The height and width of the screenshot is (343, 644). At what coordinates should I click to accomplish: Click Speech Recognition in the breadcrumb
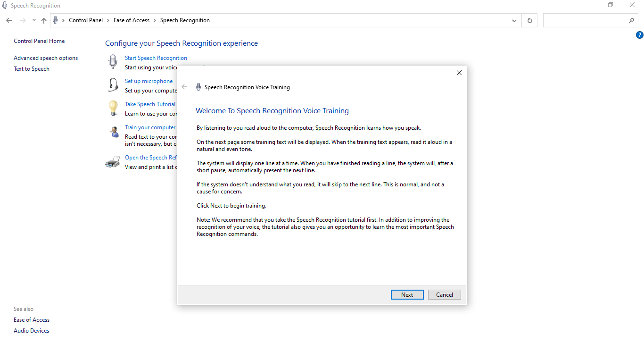pyautogui.click(x=185, y=20)
